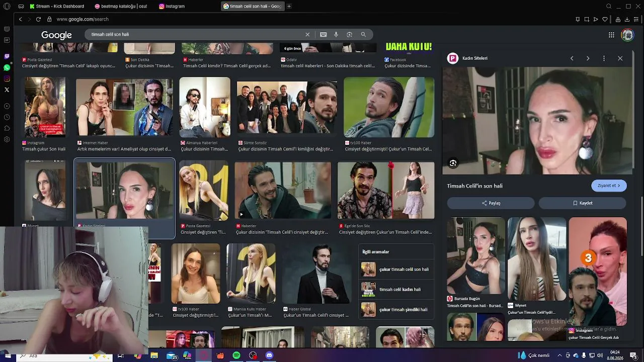The width and height of the screenshot is (644, 362).
Task: Open the Google account avatar
Action: (627, 35)
